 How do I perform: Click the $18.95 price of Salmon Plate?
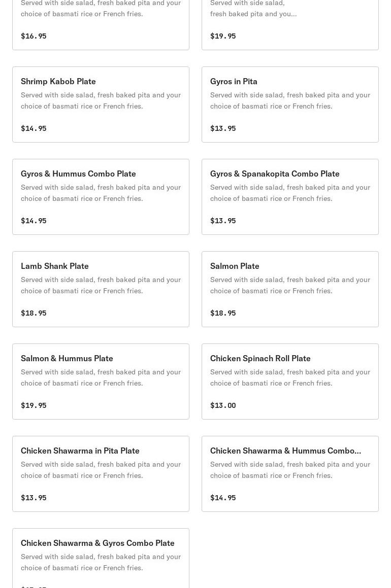point(223,313)
